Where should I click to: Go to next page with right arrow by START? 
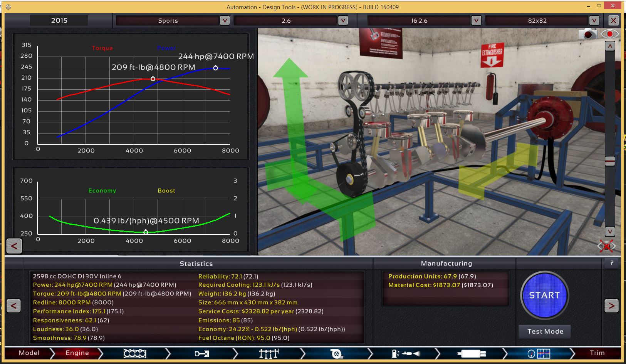click(x=611, y=306)
